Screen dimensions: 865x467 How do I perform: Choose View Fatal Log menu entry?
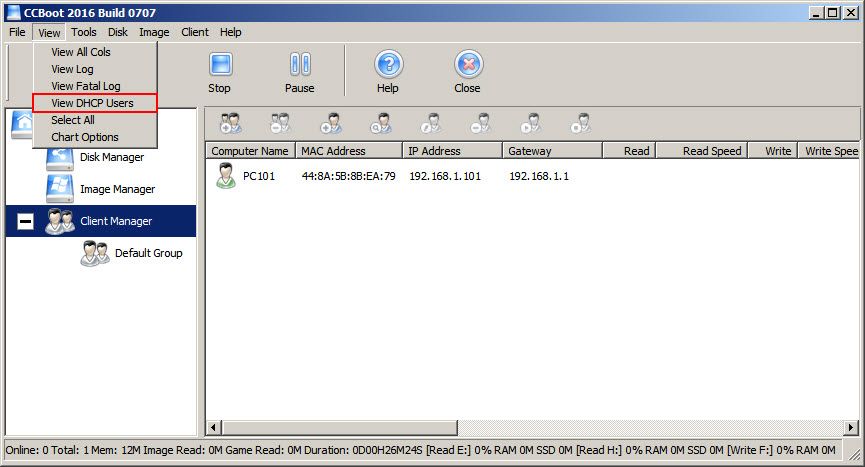pos(95,86)
